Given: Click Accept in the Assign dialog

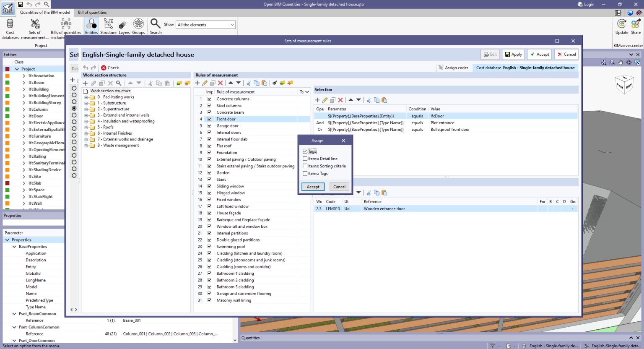Looking at the screenshot, I should (313, 187).
